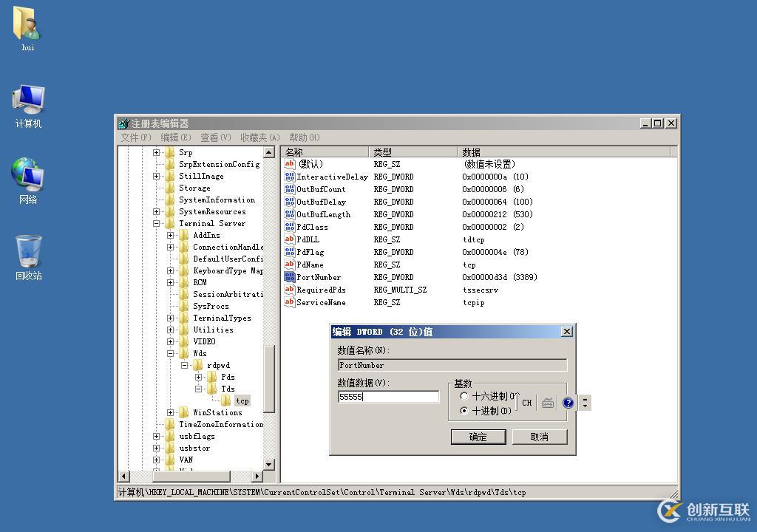
Task: Select the PortNumber DWORD value icon
Action: point(290,277)
